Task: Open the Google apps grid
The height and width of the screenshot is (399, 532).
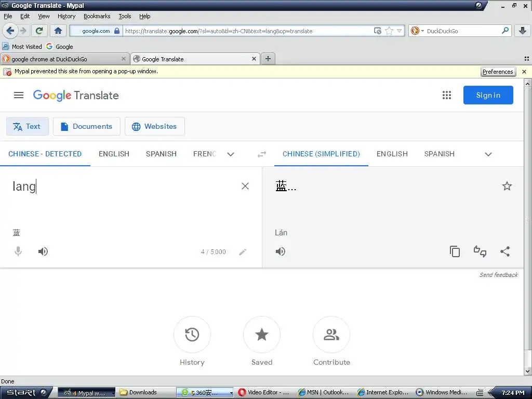Action: click(x=446, y=96)
